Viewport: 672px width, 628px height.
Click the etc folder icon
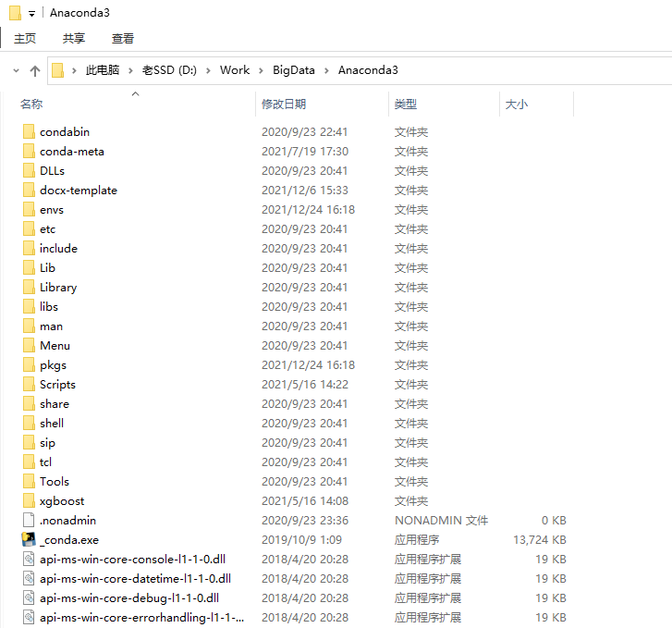click(x=29, y=228)
